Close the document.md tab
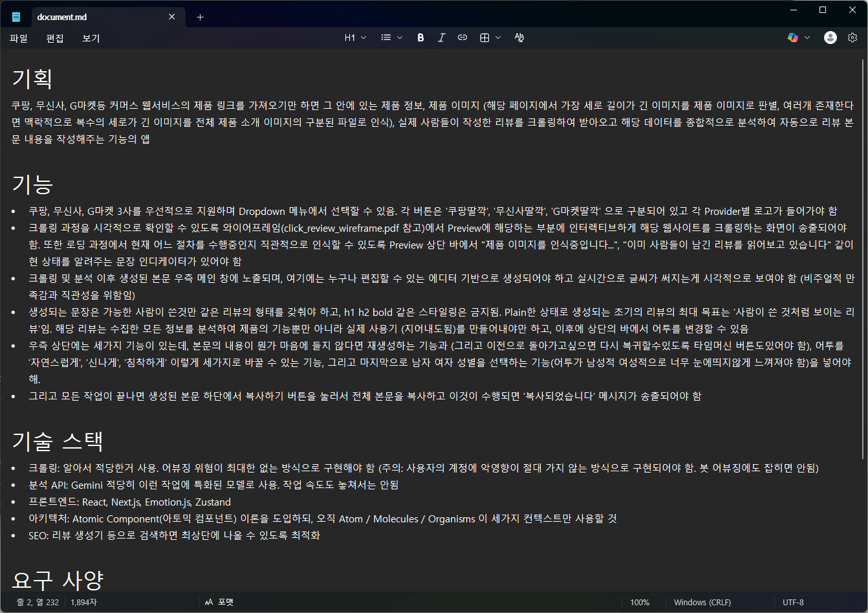 click(x=172, y=17)
